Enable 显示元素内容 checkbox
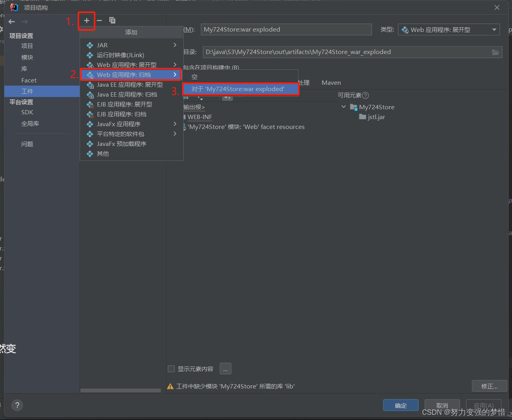Viewport: 512px width, 420px height. (171, 369)
